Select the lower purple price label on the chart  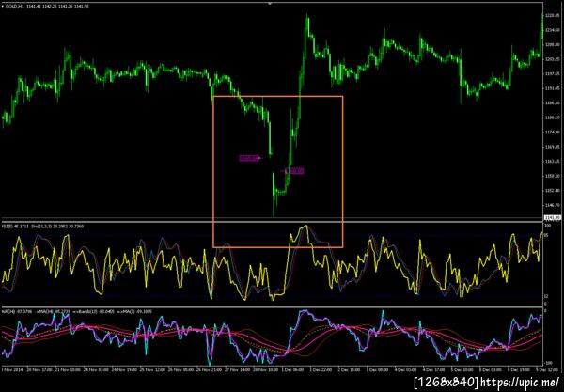(294, 171)
